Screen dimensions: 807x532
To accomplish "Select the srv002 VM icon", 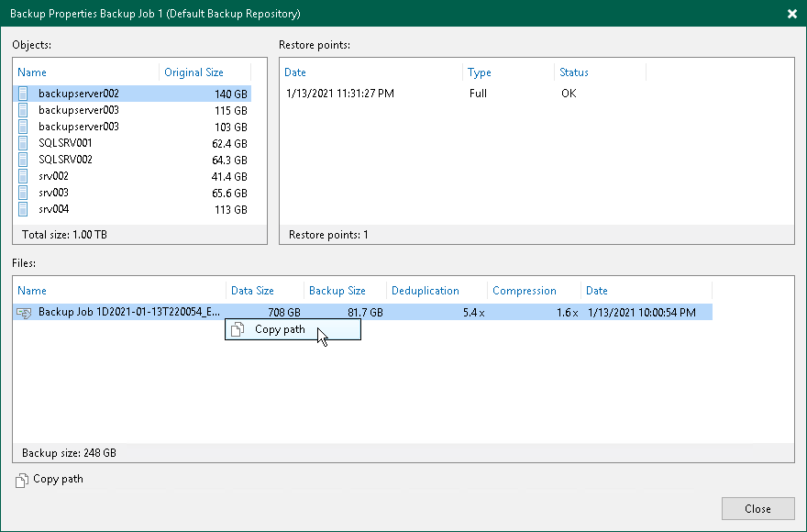I will tap(22, 176).
